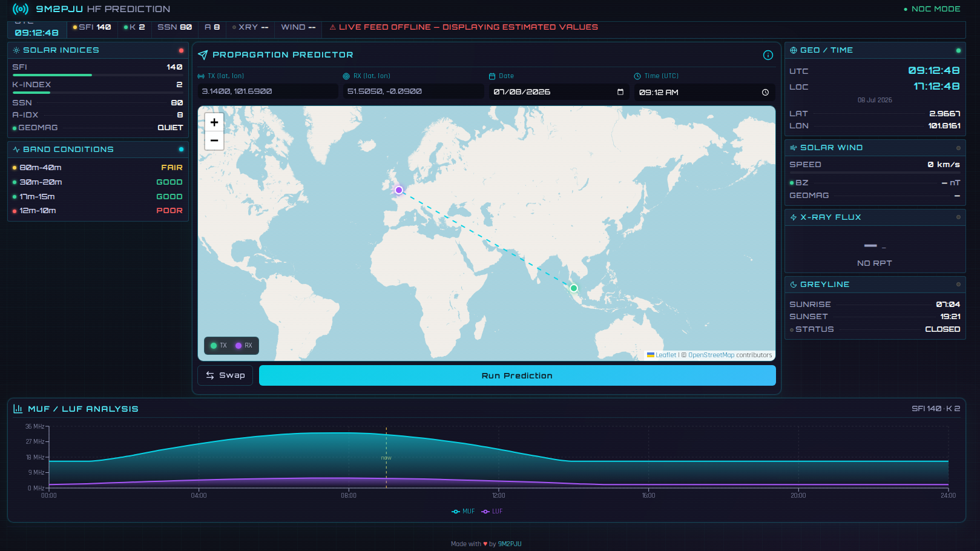Click the cyan status dot in Band Conditions
This screenshot has height=551, width=980.
(x=181, y=150)
